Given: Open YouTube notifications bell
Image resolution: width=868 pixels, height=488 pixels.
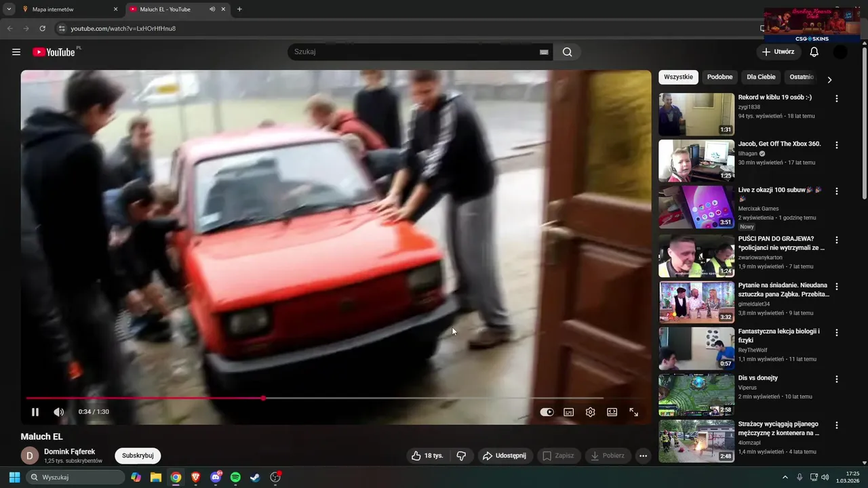Looking at the screenshot, I should [814, 52].
